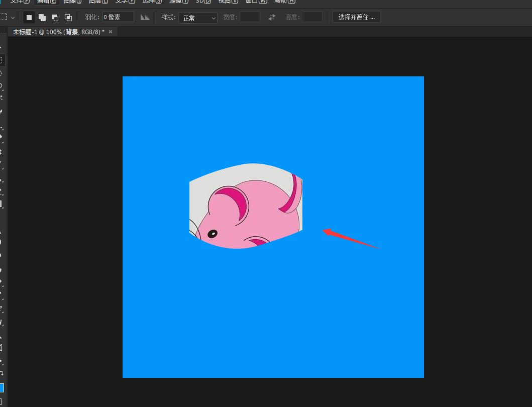Click the 羽化 feather input field

click(118, 18)
